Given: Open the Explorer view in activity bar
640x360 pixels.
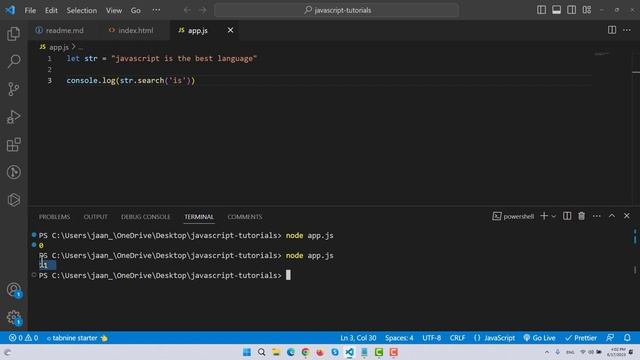Looking at the screenshot, I should point(13,34).
